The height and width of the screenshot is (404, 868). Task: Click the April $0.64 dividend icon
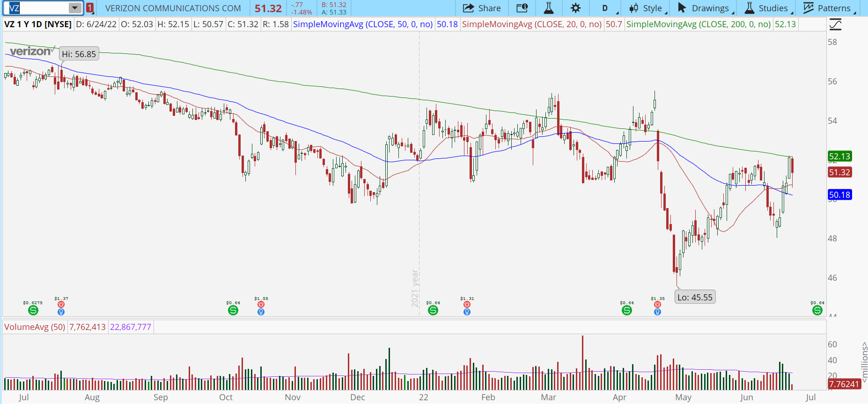pyautogui.click(x=627, y=310)
